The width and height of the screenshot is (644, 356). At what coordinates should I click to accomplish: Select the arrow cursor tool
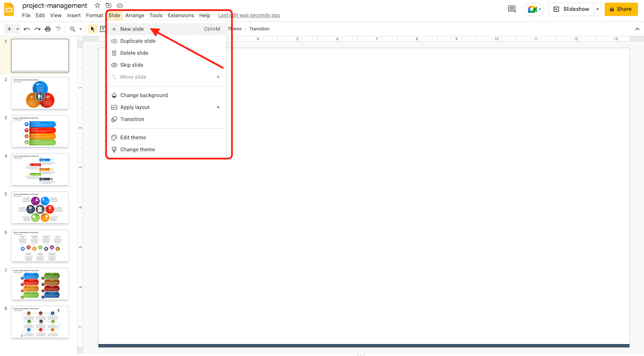click(92, 29)
